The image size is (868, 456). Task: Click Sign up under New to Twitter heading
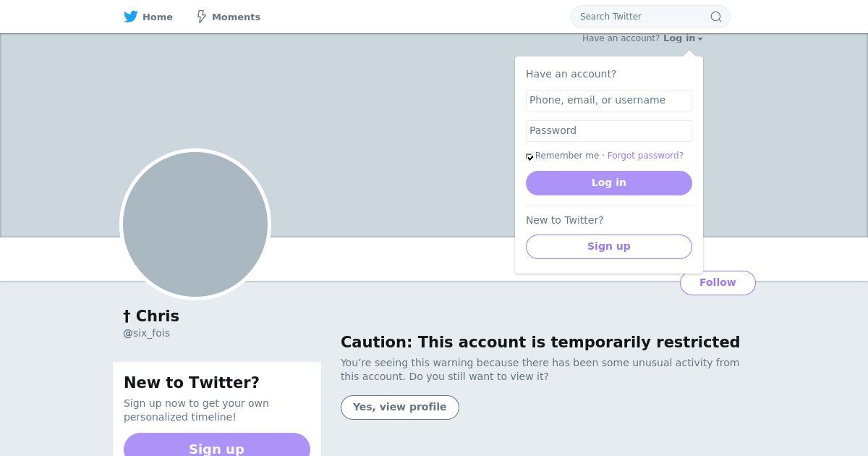click(x=216, y=447)
